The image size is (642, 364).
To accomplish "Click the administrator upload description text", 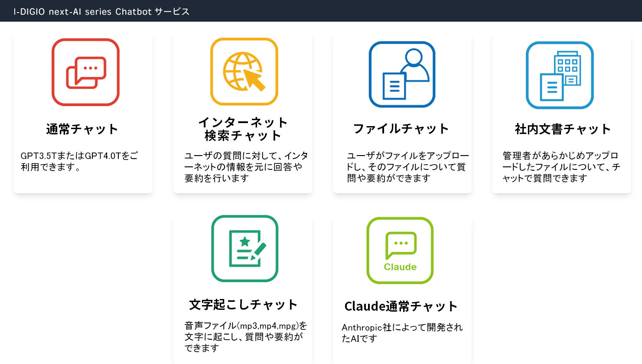I will tap(561, 167).
